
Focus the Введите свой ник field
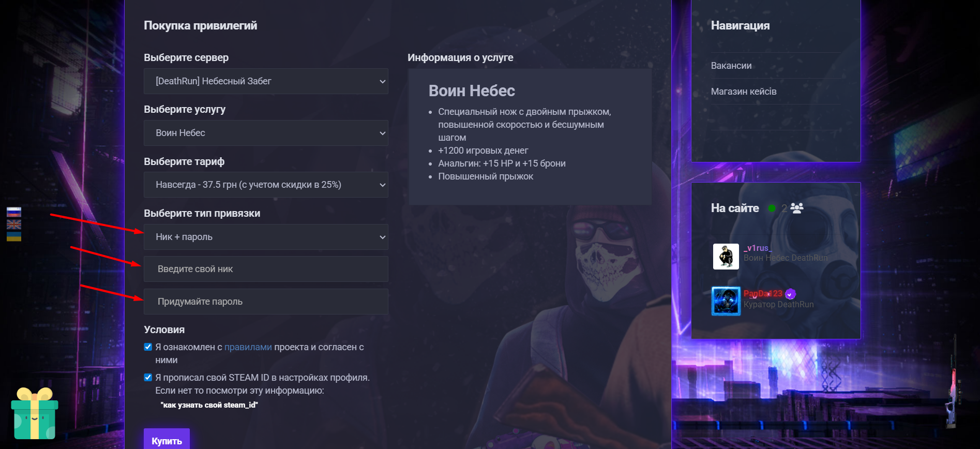pyautogui.click(x=266, y=269)
